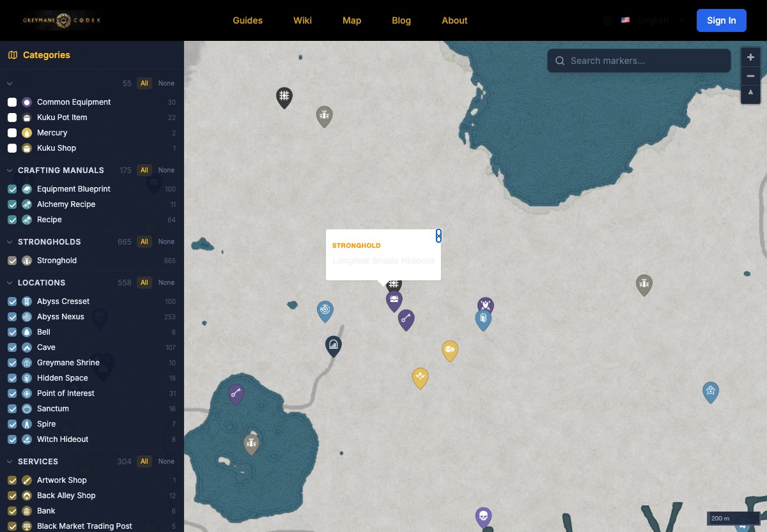Collapse the Crafting Manuals section
Screen dimensions: 767x532
[10, 171]
